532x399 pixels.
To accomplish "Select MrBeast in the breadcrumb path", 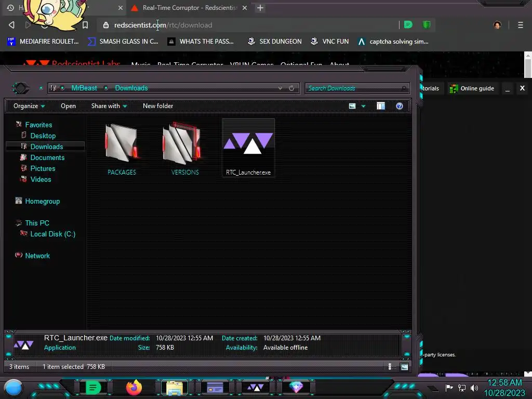I will coord(84,88).
